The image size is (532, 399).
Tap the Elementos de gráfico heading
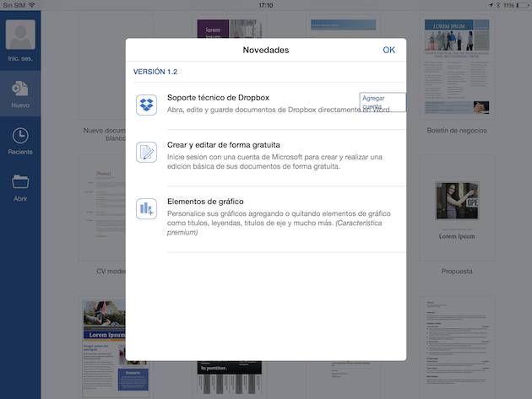click(205, 202)
